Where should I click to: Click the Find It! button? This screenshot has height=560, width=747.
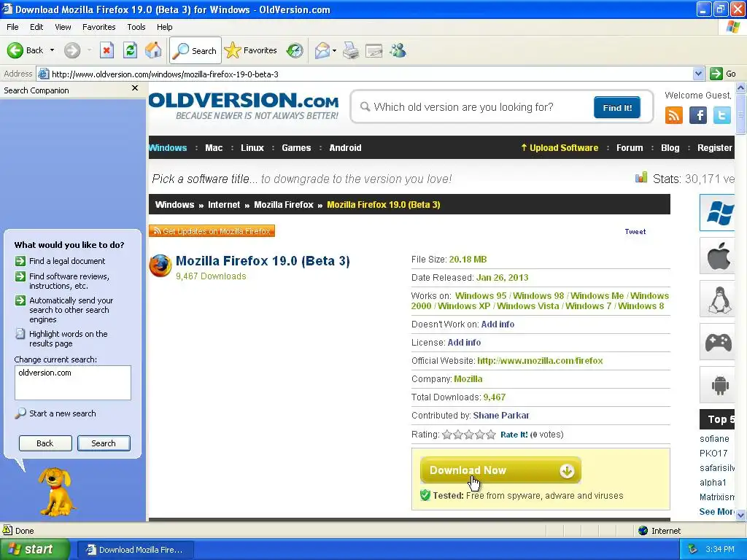click(617, 108)
